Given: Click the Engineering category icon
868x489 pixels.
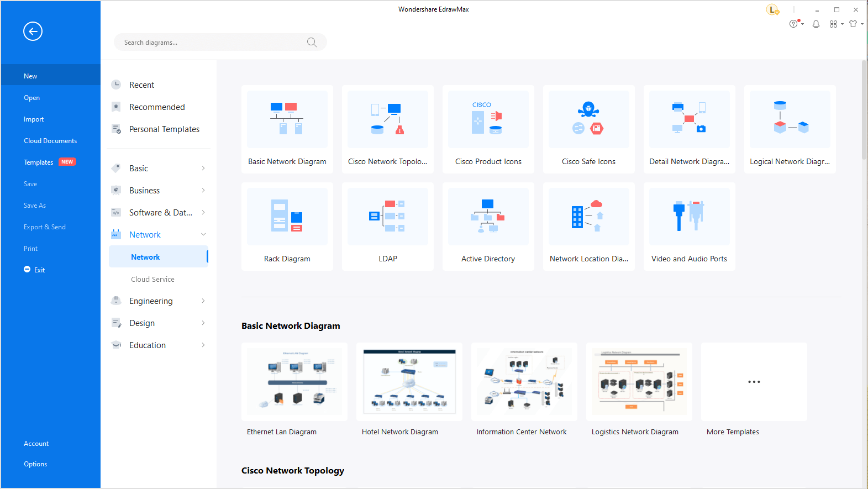Looking at the screenshot, I should coord(116,301).
